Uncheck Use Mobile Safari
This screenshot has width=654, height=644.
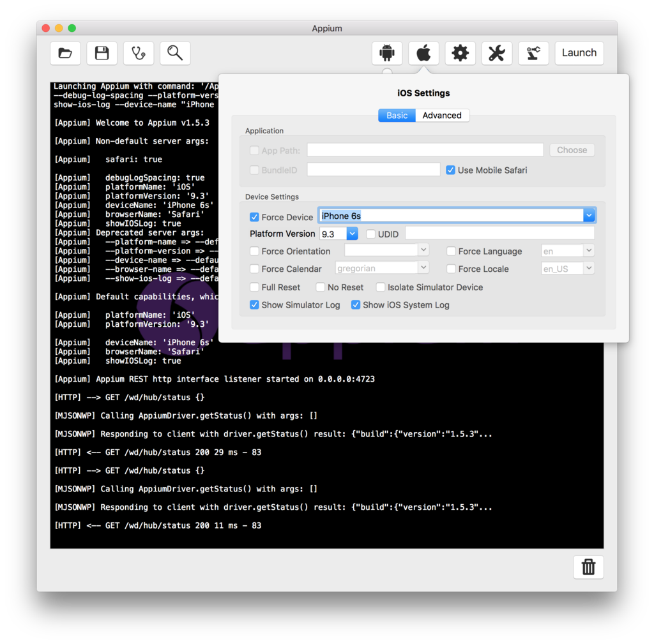[x=450, y=170]
